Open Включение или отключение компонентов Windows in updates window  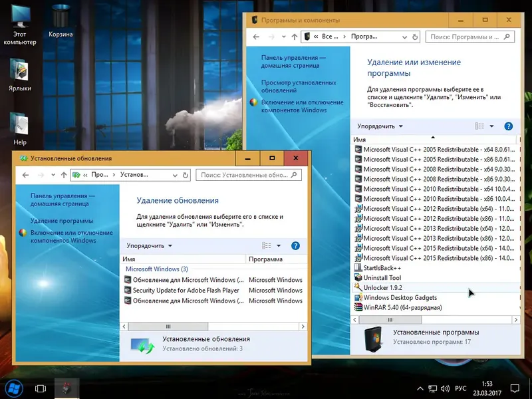[x=72, y=237]
